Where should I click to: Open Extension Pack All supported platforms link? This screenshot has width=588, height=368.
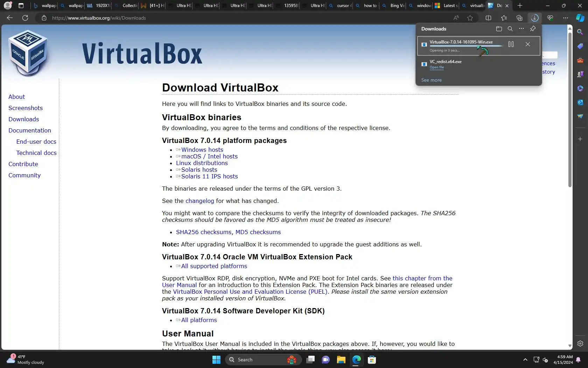(214, 266)
